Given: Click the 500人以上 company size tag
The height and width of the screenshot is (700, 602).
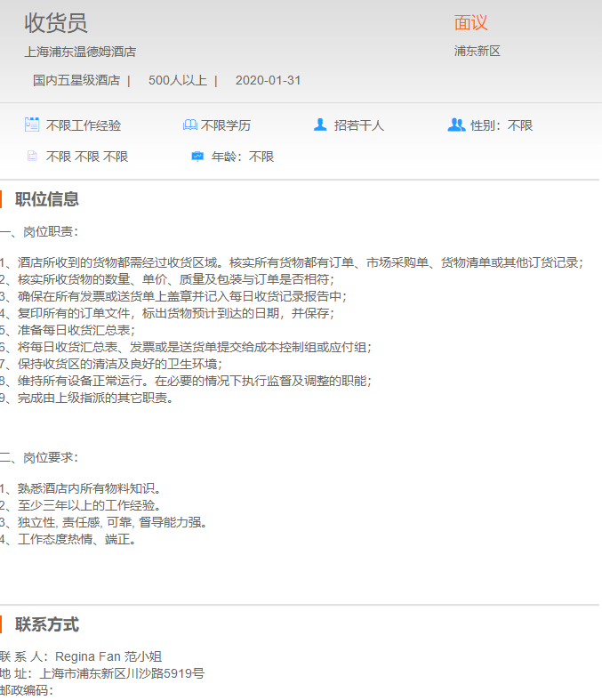Looking at the screenshot, I should (177, 80).
